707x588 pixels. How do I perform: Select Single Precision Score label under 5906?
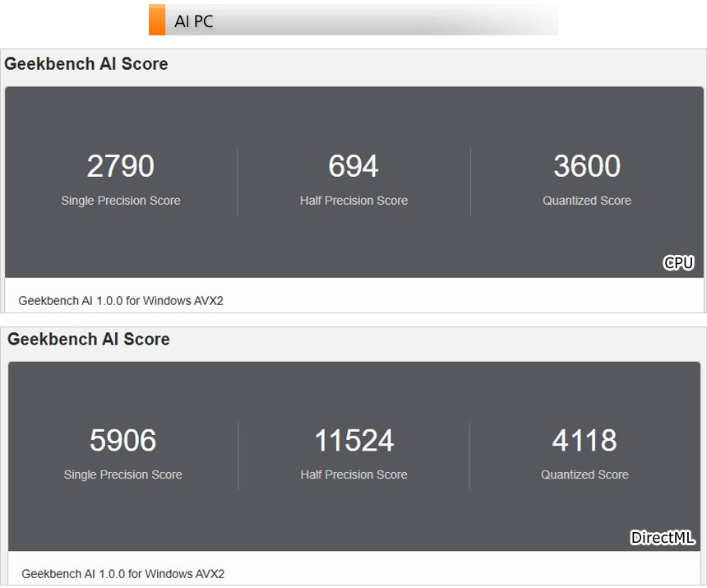tap(123, 475)
